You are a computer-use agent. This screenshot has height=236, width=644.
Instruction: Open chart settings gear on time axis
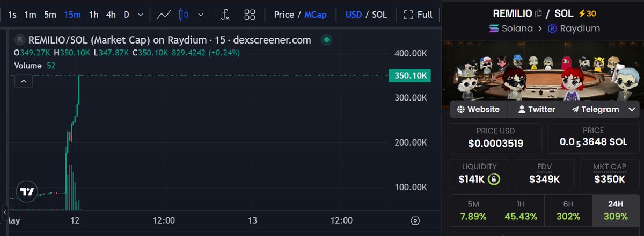click(415, 220)
